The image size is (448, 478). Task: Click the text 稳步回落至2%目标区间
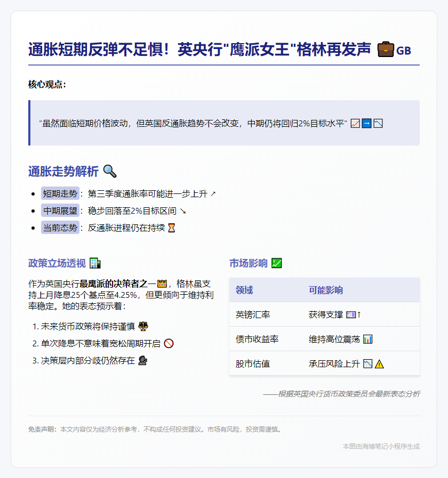click(132, 210)
